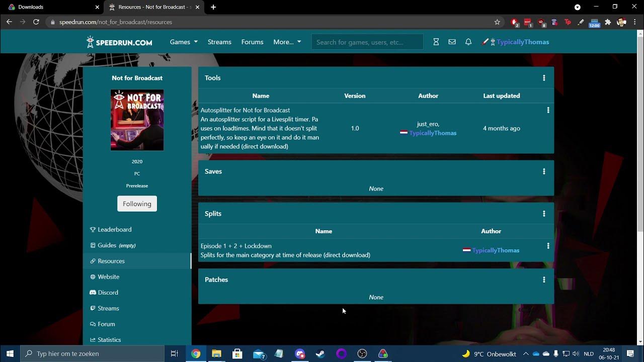Open the Forums nav item
The image size is (644, 362).
point(252,42)
